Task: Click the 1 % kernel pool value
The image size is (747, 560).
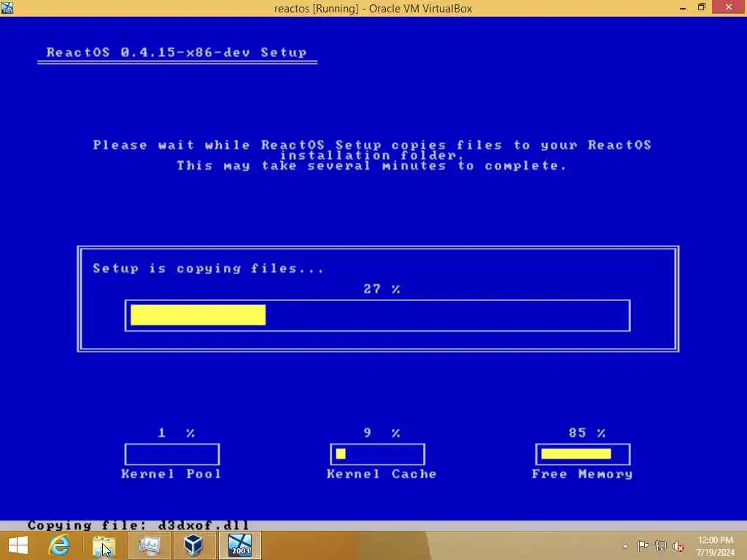Action: pyautogui.click(x=177, y=433)
